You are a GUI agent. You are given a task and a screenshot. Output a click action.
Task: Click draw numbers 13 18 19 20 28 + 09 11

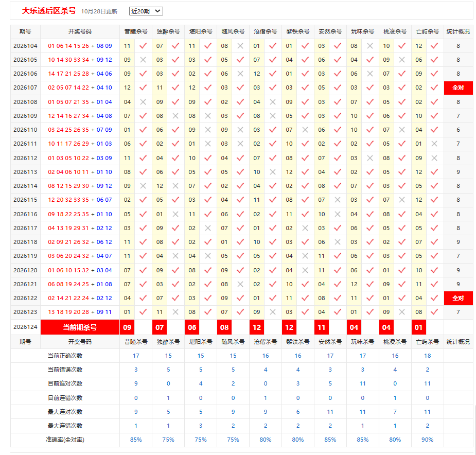pyautogui.click(x=80, y=312)
